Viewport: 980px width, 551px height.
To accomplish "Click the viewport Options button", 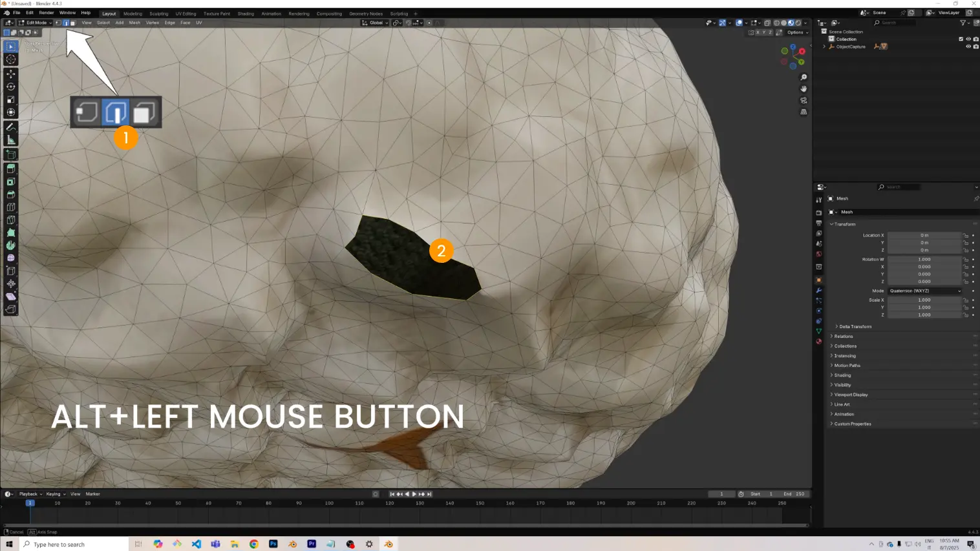I will click(797, 32).
